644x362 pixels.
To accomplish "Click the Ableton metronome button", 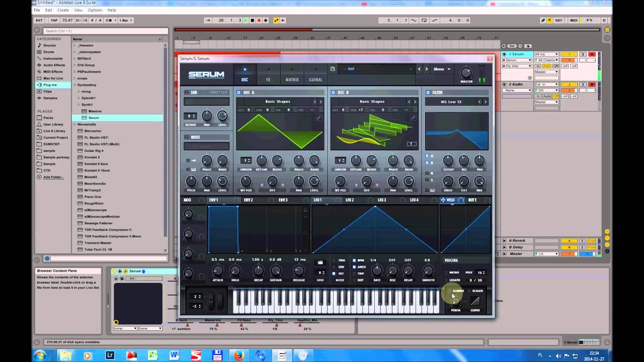I will tap(108, 21).
